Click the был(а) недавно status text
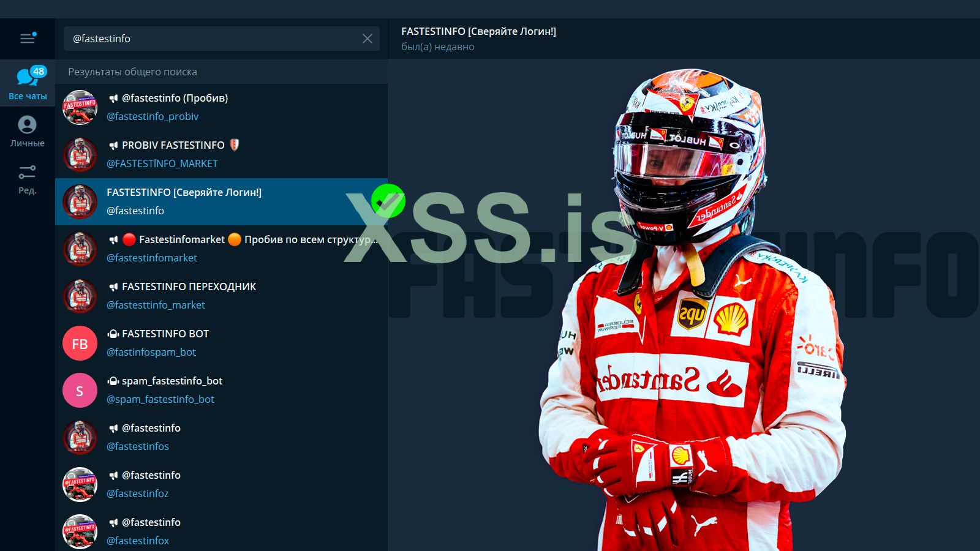 (438, 47)
